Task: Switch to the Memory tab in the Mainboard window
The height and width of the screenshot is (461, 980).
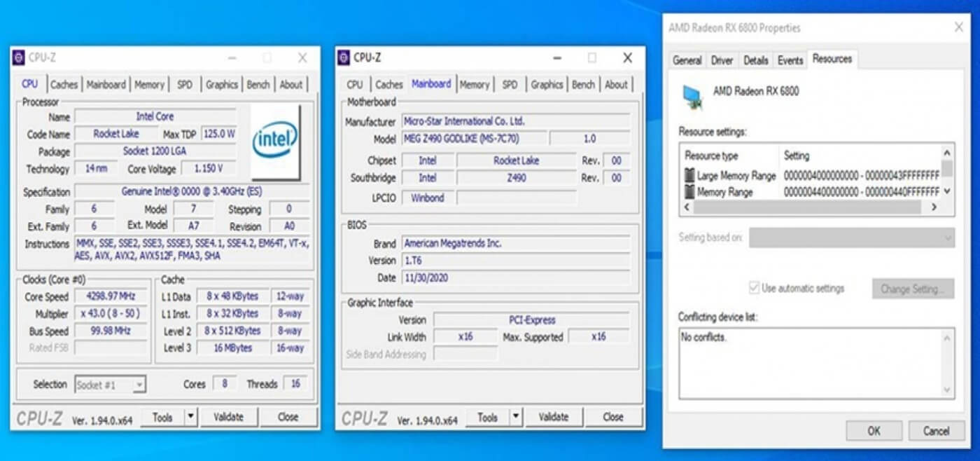Action: tap(474, 84)
